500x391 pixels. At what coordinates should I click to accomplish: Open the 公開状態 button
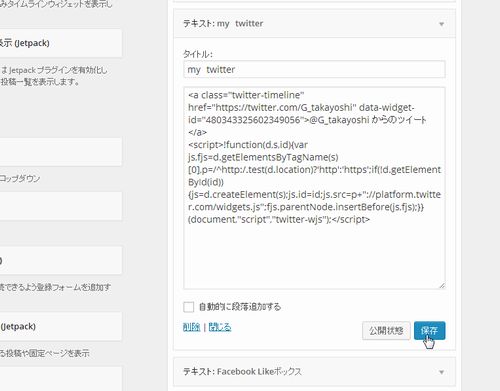(x=386, y=331)
